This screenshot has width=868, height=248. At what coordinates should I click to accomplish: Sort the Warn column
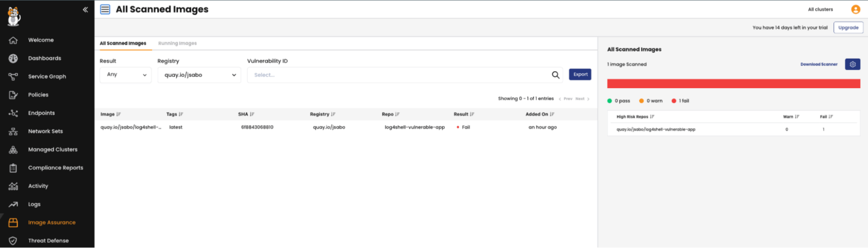[797, 117]
